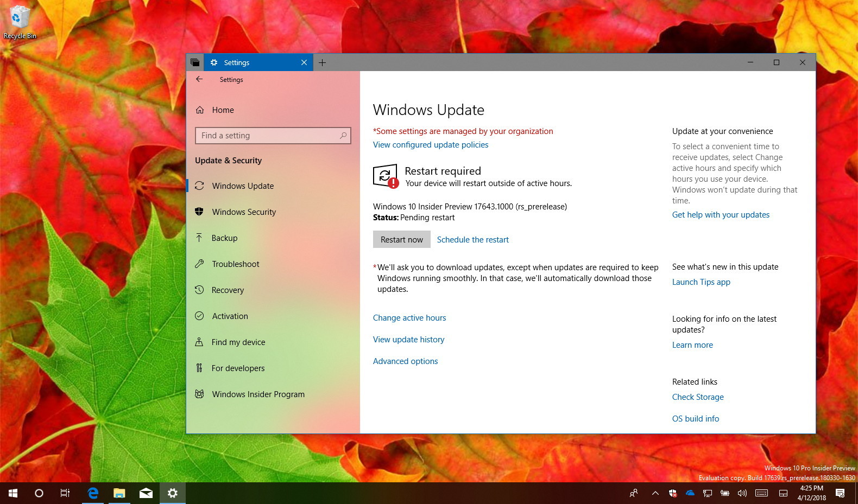Open Cortana search circle
The height and width of the screenshot is (504, 858).
pyautogui.click(x=39, y=493)
